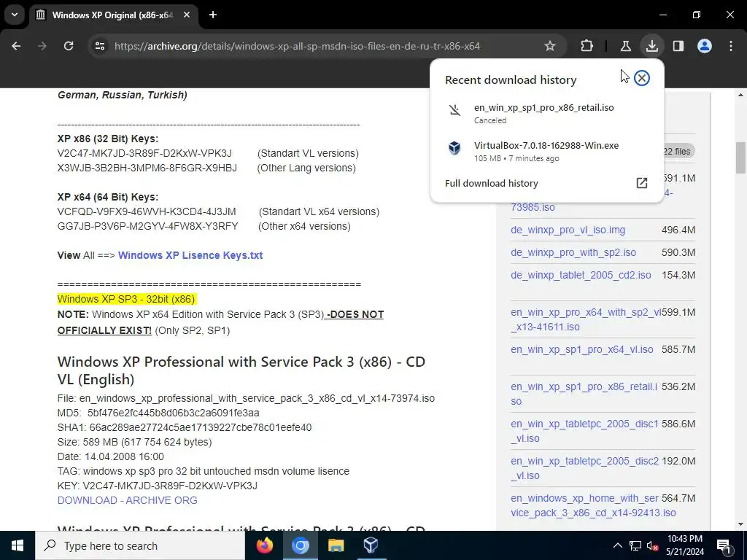Screen dimensions: 747x560
Task: Open the side panel icon
Action: click(678, 46)
